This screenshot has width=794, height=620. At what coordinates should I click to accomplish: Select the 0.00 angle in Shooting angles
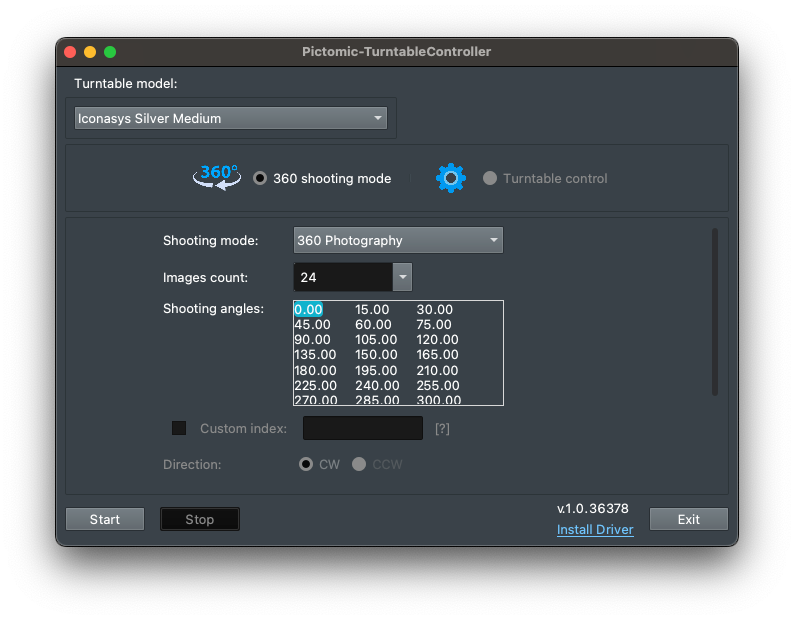[308, 310]
